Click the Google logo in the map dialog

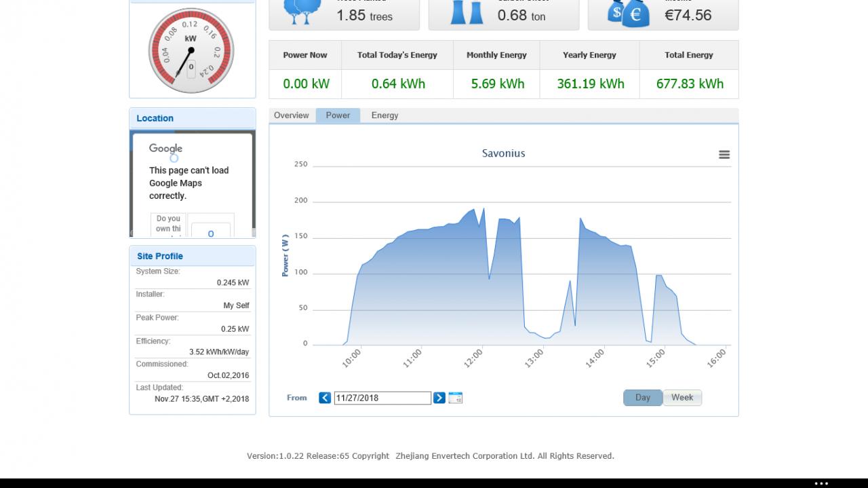pyautogui.click(x=166, y=149)
